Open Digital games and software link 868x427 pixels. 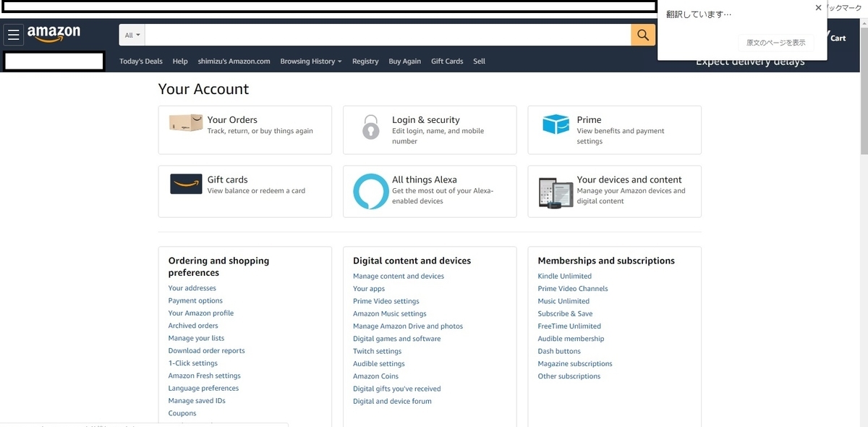pyautogui.click(x=396, y=339)
